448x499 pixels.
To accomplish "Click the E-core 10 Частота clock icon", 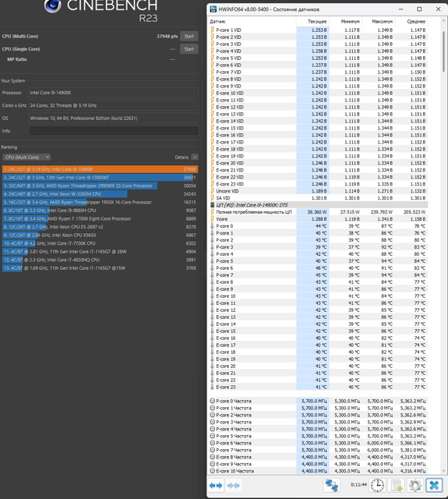I will tap(213, 471).
